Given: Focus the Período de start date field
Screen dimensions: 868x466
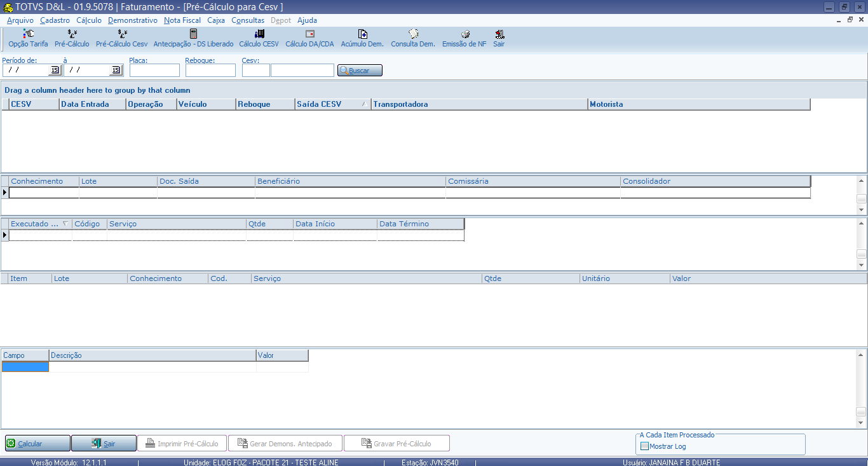Looking at the screenshot, I should click(x=26, y=70).
